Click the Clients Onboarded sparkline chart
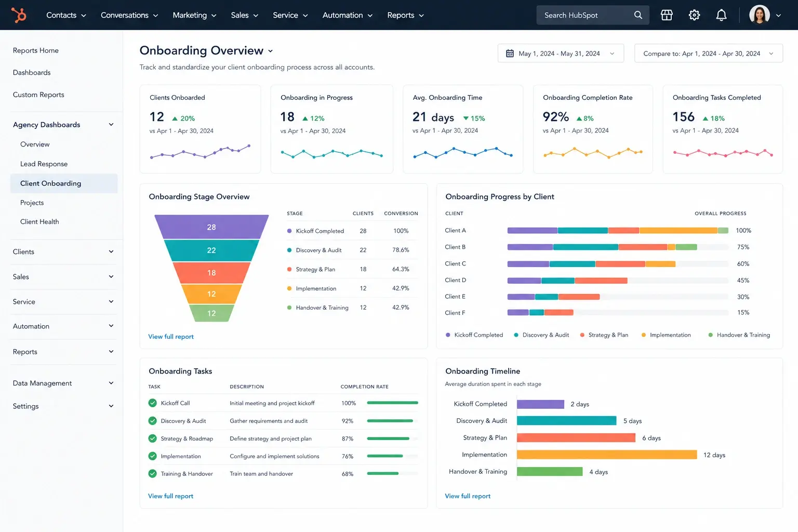Viewport: 798px width, 532px height. [200, 152]
